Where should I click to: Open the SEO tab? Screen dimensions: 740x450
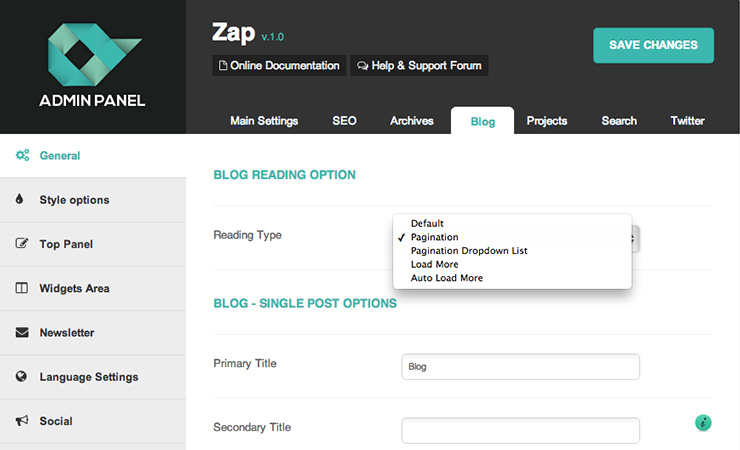click(345, 121)
